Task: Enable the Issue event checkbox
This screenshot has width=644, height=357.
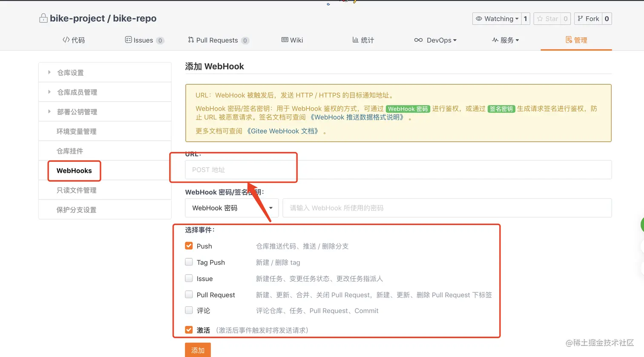Action: [x=189, y=278]
